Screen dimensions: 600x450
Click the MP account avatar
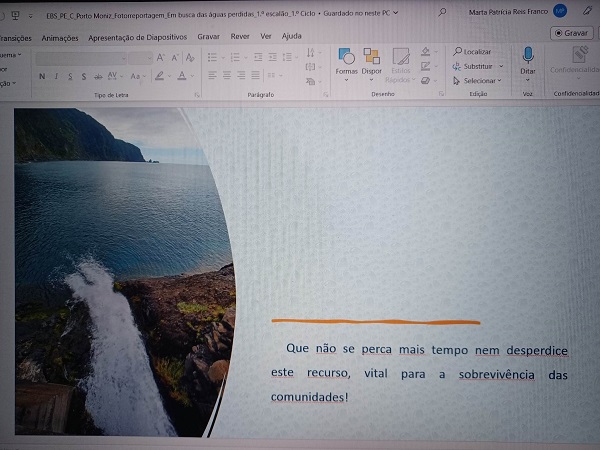pos(560,11)
